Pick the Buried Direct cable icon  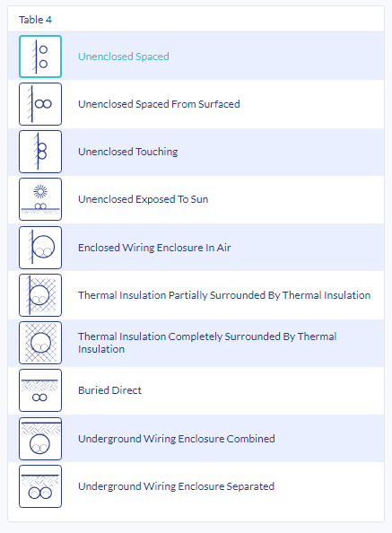40,390
